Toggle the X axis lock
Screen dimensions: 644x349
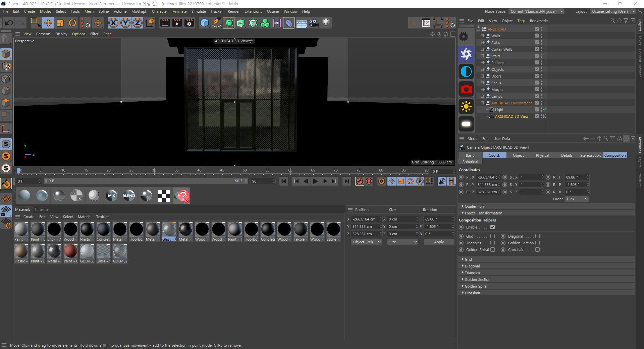click(113, 23)
